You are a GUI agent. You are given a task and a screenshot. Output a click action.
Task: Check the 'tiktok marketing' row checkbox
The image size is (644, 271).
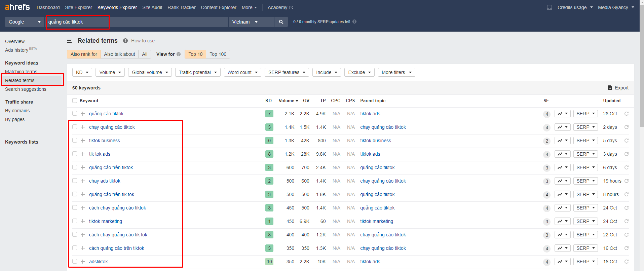pyautogui.click(x=75, y=221)
